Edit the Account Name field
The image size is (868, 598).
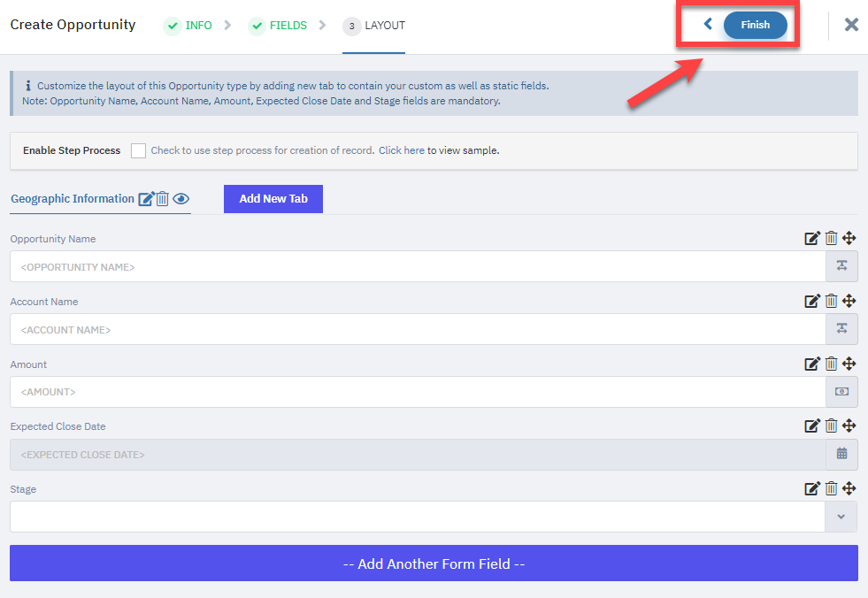(812, 301)
